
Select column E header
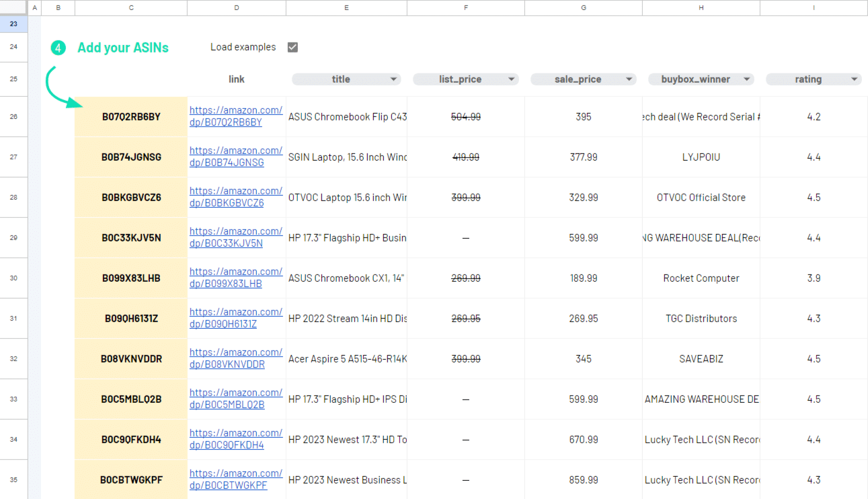tap(346, 7)
